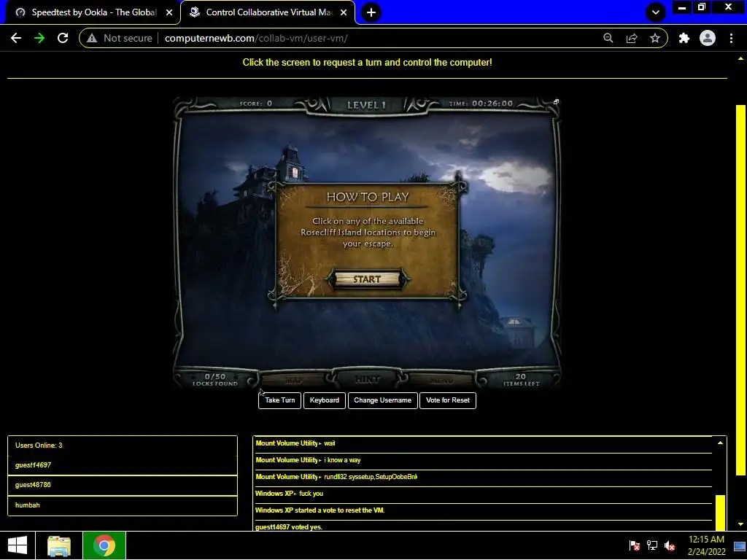Click the page scrollbar up arrow

click(x=740, y=59)
